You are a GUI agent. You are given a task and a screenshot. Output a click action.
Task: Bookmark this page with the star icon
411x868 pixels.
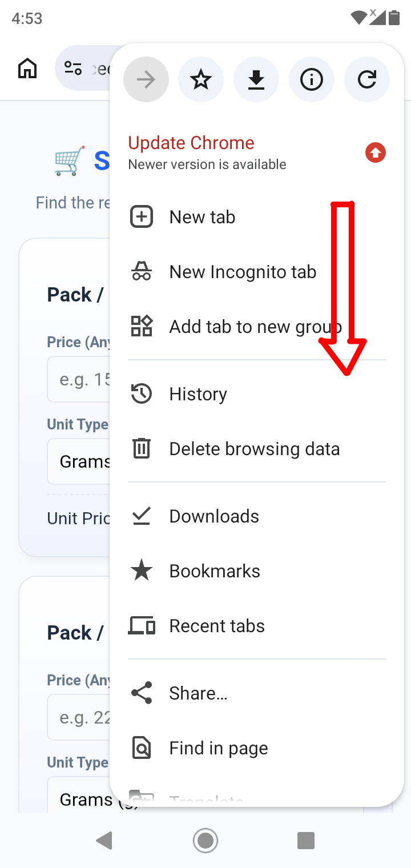click(x=200, y=80)
